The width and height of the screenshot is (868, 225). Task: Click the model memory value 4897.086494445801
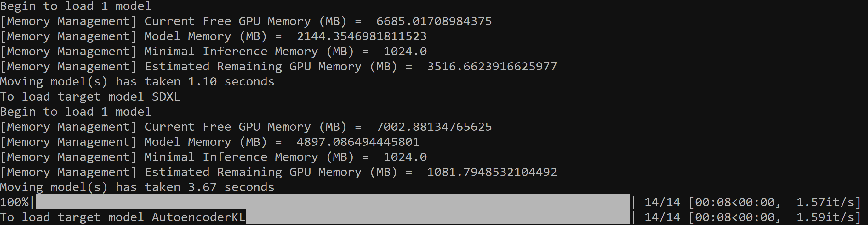pyautogui.click(x=358, y=142)
